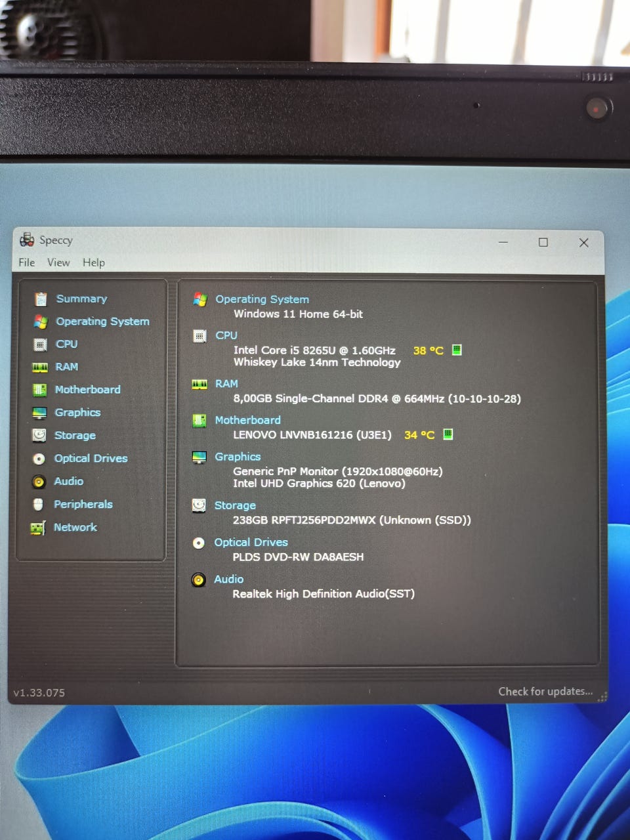This screenshot has width=630, height=840.
Task: Click 'Generic PnP Monitor (1920x1080@60Hz)' text
Action: 338,471
